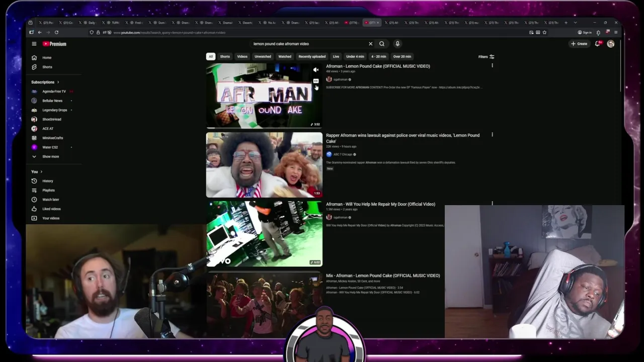Go back with the browser back arrow
Screen dimensions: 644x362
[x=40, y=32]
